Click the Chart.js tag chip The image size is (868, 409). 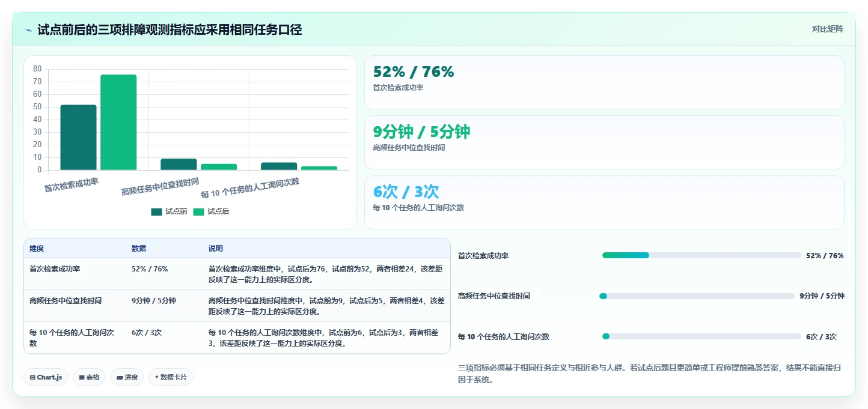pyautogui.click(x=46, y=377)
